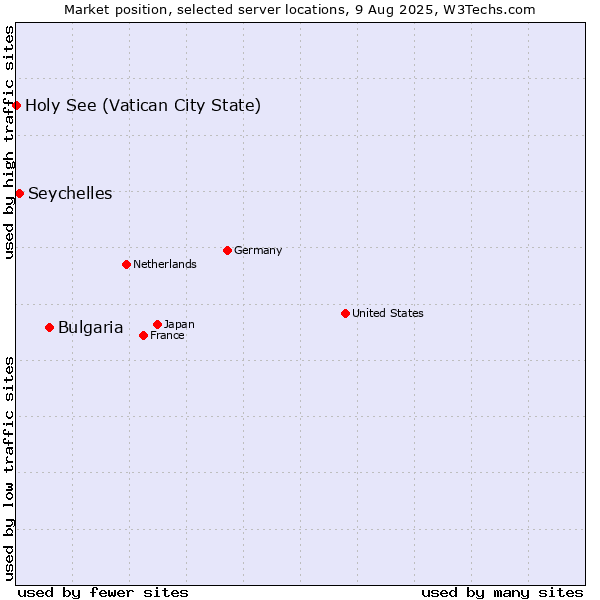Click the 'Japan' label text
Viewport: 600px width, 600px height.
point(179,324)
